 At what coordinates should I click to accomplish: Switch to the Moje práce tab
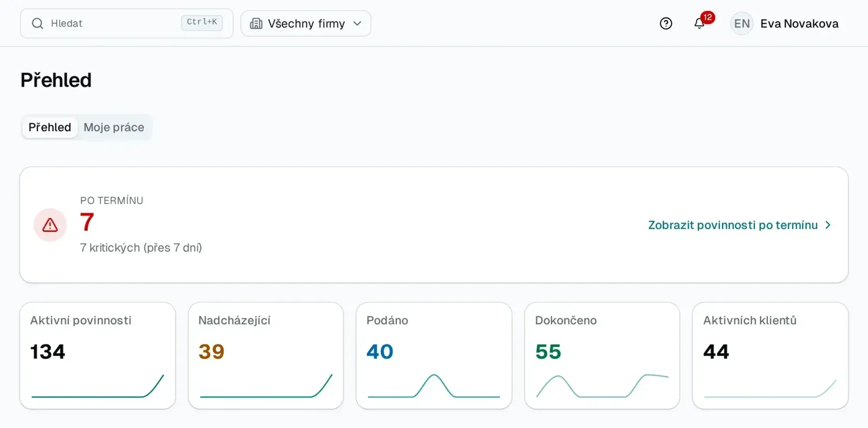114,127
